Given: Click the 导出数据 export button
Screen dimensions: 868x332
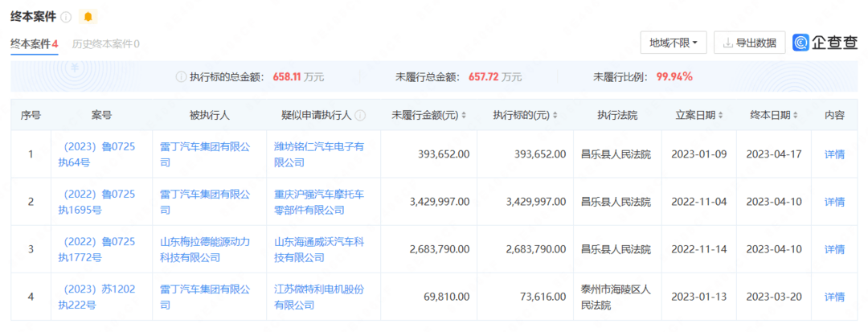Looking at the screenshot, I should (750, 43).
